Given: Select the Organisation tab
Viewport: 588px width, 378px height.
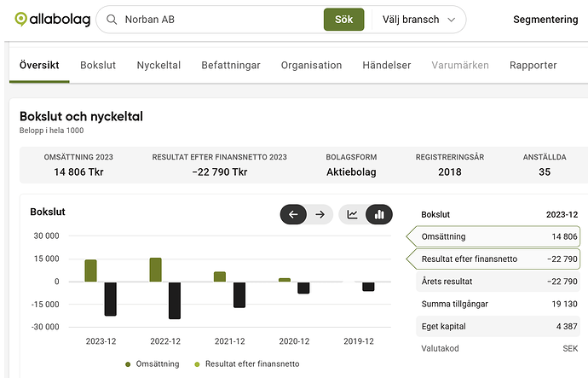Looking at the screenshot, I should click(x=311, y=65).
